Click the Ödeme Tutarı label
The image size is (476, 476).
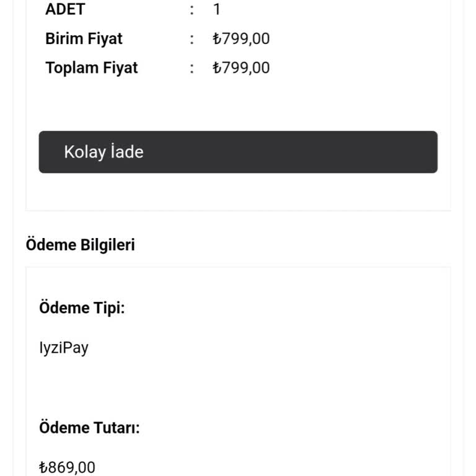click(89, 428)
